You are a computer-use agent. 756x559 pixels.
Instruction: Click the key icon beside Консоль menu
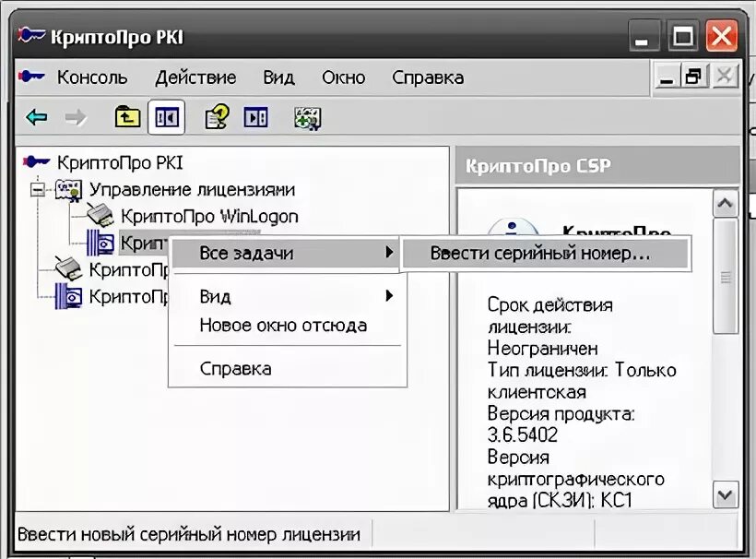pyautogui.click(x=32, y=77)
